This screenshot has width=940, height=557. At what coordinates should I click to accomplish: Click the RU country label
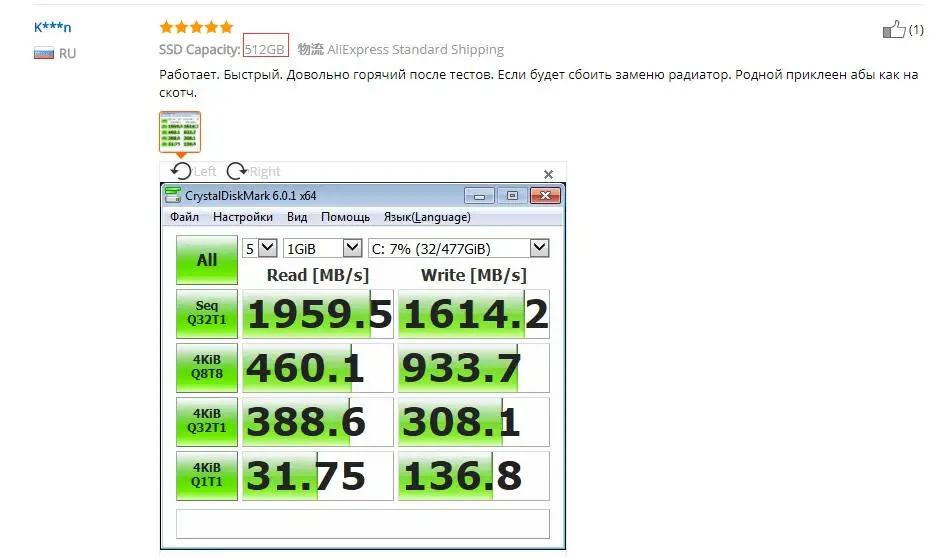tap(67, 53)
